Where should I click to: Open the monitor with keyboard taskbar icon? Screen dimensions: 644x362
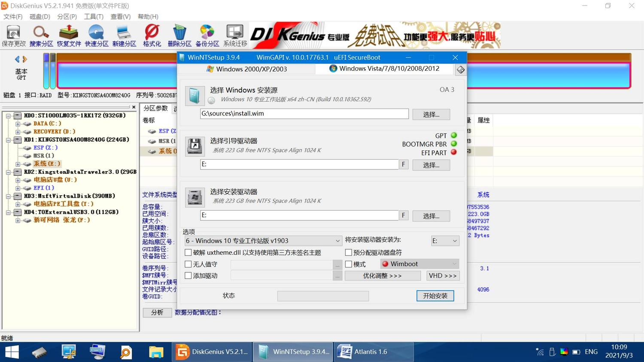(x=97, y=352)
